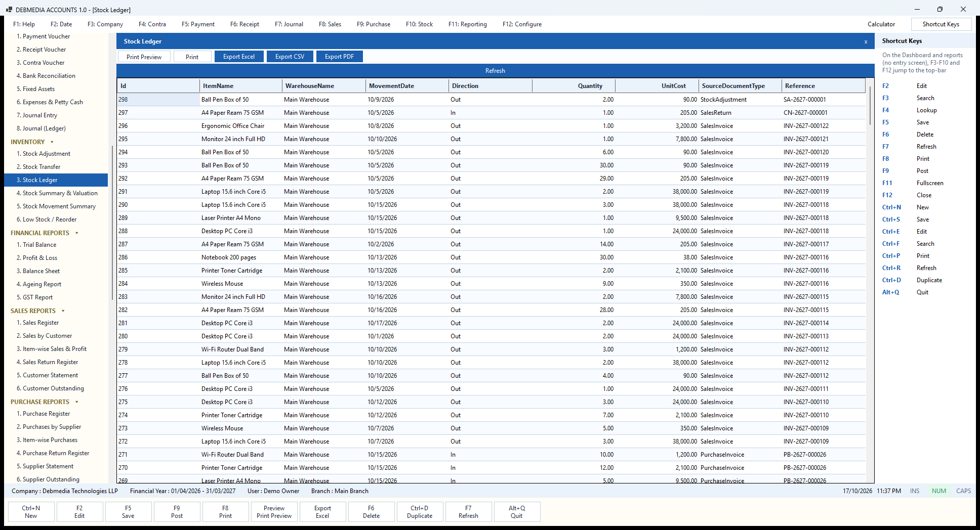Click the Notebook 200 pages item
980x530 pixels.
point(229,257)
